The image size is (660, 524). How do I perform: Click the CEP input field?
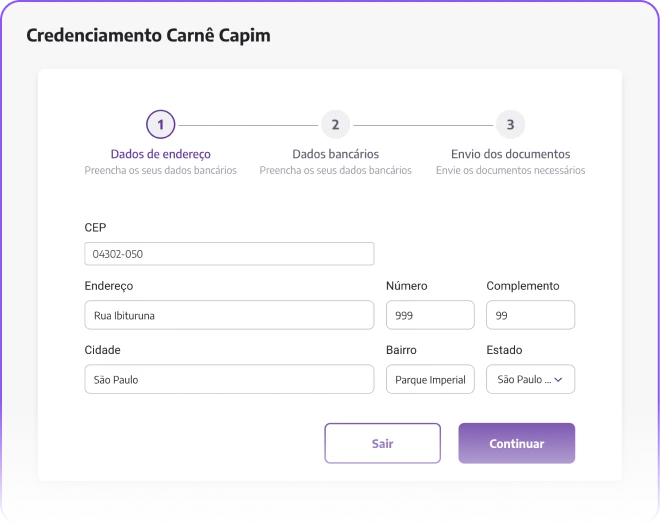229,254
